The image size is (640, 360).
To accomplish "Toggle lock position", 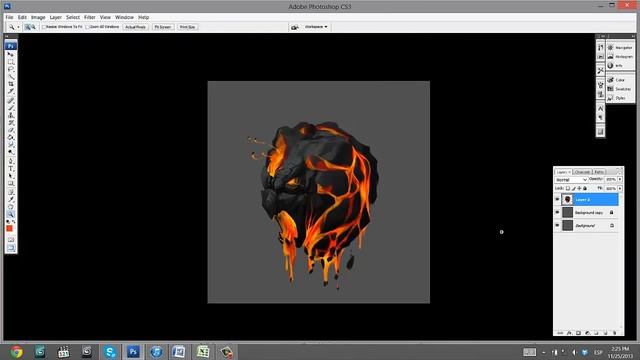I will [x=579, y=189].
